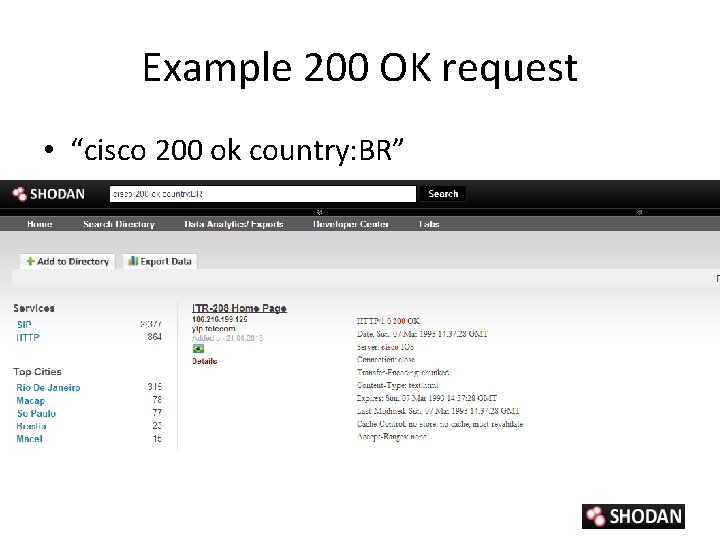Image resolution: width=720 pixels, height=540 pixels.
Task: Filter by So Paulo city
Action: click(x=36, y=413)
